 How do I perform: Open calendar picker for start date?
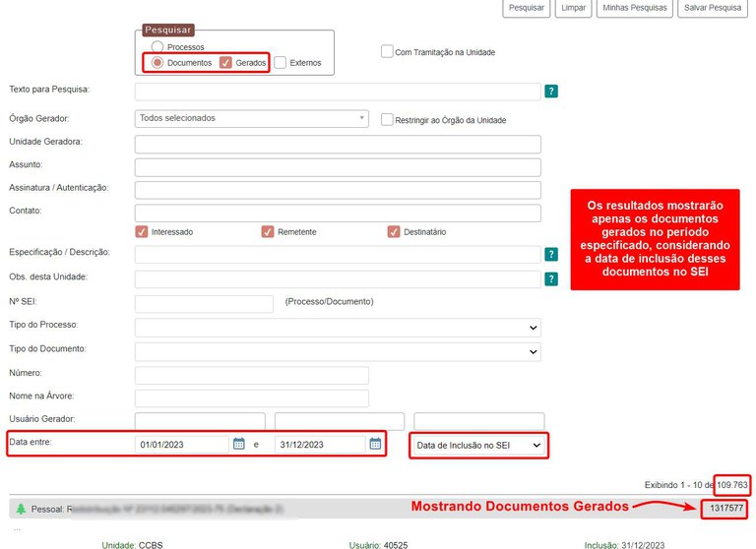238,445
